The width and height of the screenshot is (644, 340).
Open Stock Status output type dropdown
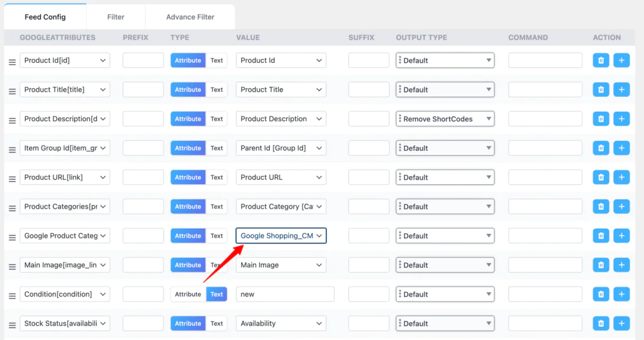tap(445, 324)
